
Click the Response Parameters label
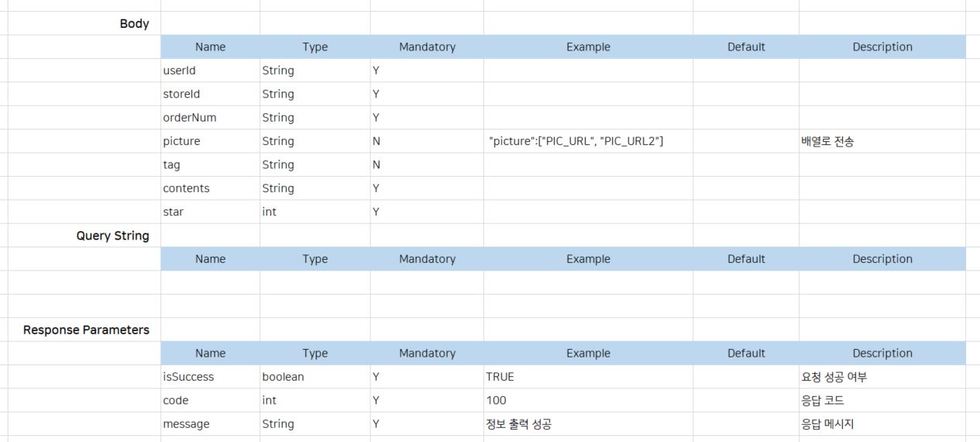coord(86,330)
